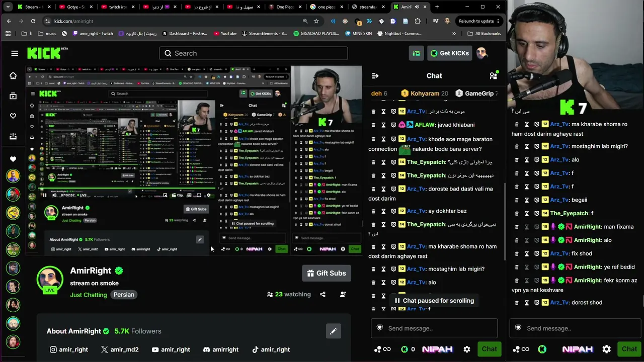
Task: Delete AFLAW's 'javad khiabani' chat message
Action: click(x=373, y=125)
